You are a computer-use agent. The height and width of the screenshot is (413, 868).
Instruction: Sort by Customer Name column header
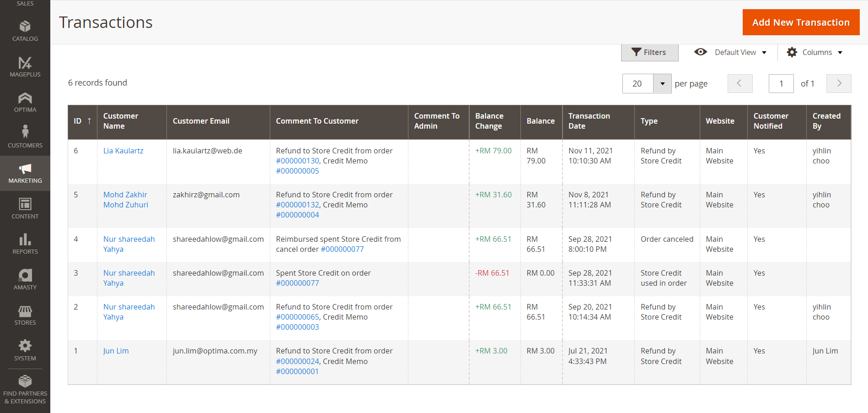pyautogui.click(x=132, y=121)
